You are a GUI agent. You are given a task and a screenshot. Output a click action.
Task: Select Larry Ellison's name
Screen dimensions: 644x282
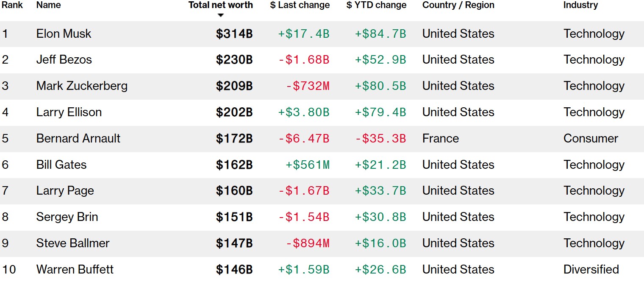69,112
